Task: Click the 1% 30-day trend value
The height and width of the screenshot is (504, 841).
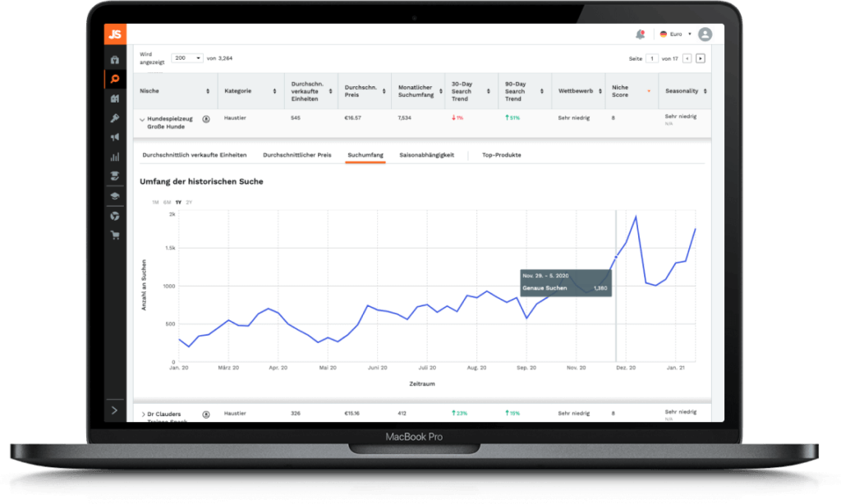Action: pos(457,118)
